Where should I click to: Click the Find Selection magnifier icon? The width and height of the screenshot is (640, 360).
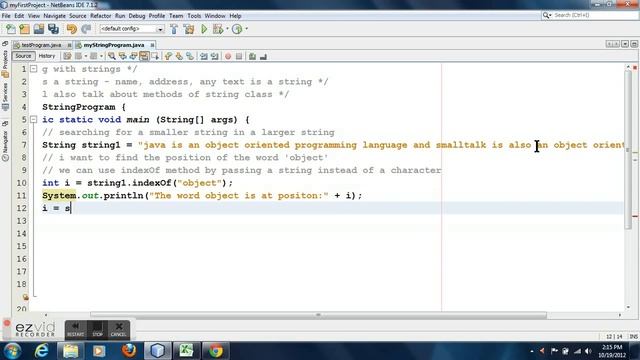111,56
